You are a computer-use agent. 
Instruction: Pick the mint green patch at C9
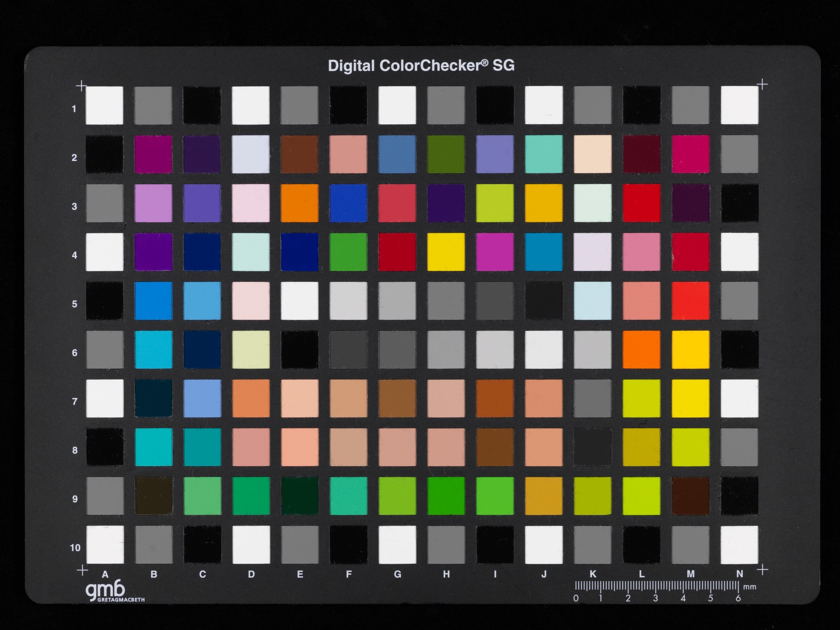202,496
